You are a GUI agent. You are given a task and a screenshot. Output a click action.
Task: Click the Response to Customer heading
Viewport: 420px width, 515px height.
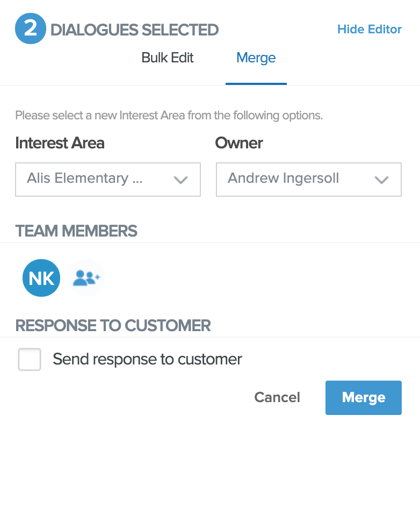(x=113, y=325)
